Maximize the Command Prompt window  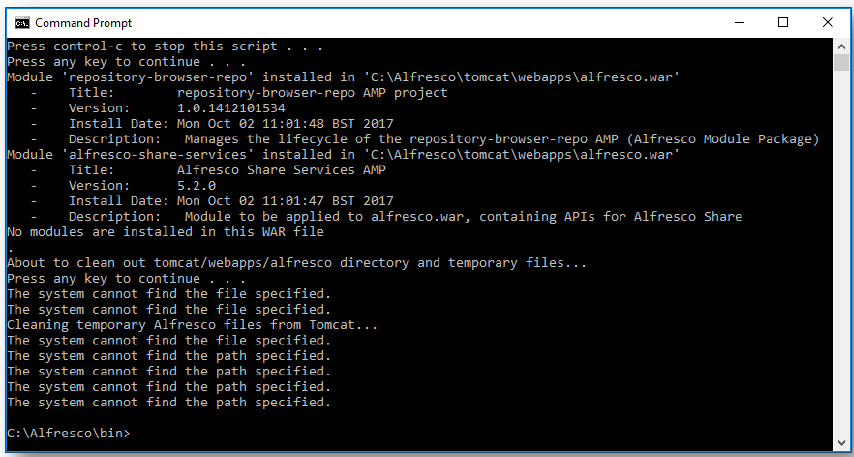784,22
